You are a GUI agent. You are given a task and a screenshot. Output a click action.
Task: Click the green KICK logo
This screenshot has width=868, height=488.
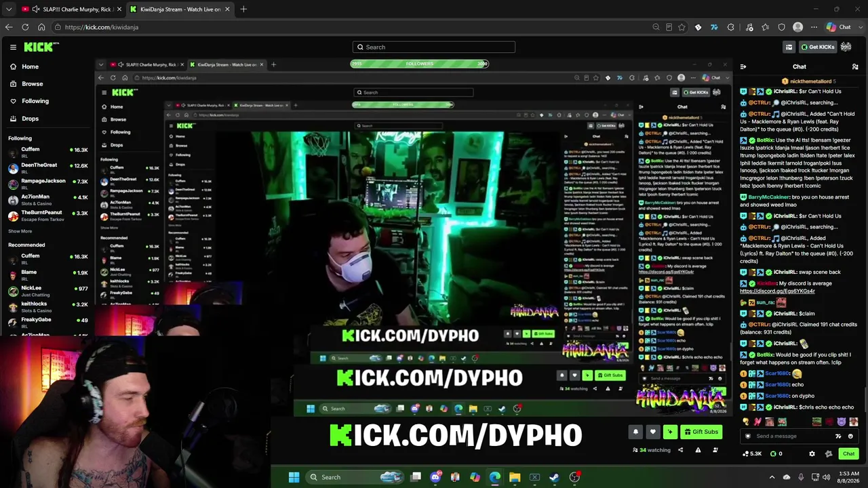[40, 47]
